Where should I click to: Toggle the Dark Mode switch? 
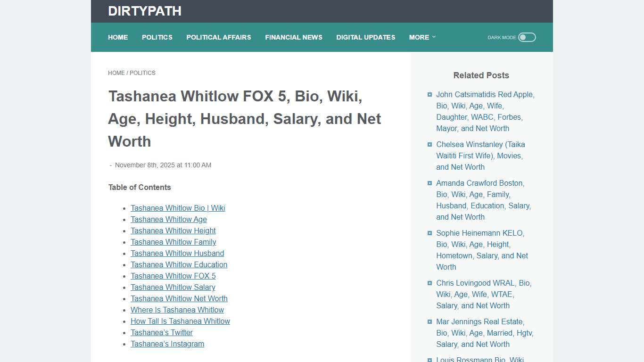pos(527,37)
